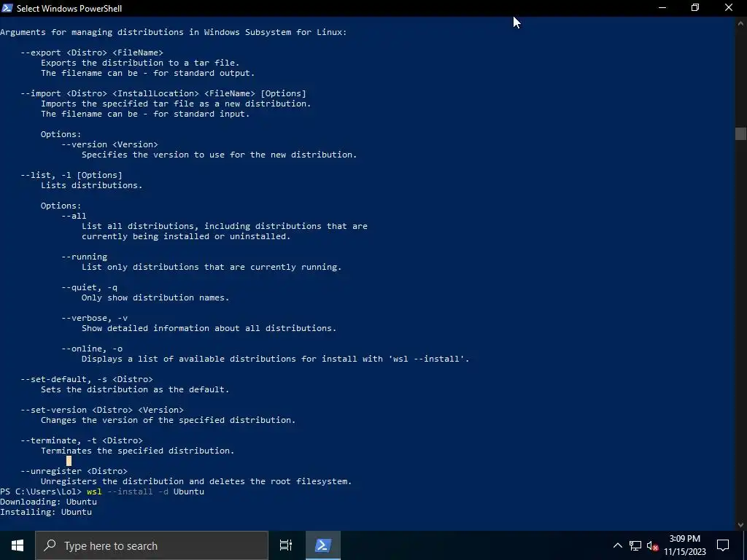
Task: Click the '--all' option text
Action: [x=74, y=216]
